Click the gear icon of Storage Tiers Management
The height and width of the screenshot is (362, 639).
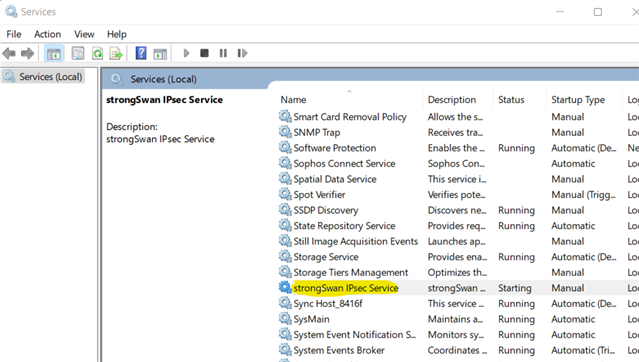285,272
